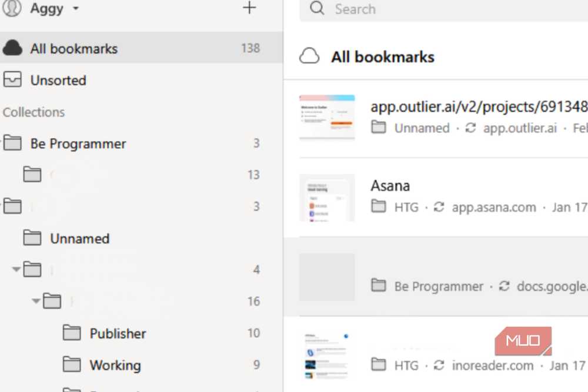This screenshot has height=392, width=588.
Task: Click the docs.google domain link
Action: tap(552, 286)
